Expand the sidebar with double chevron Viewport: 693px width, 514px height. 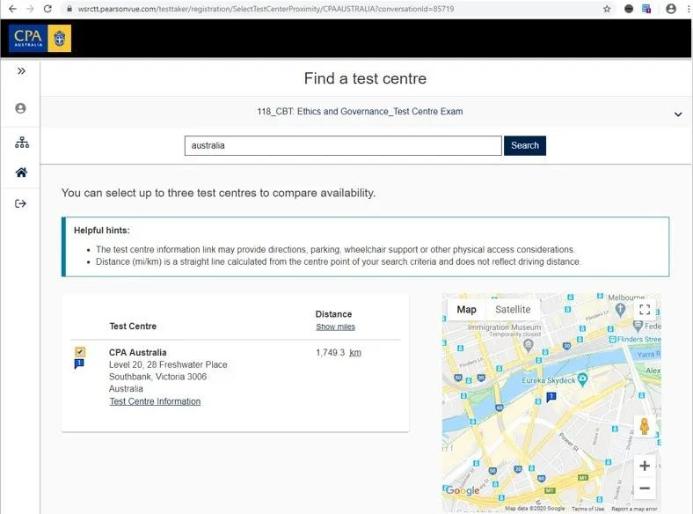pos(21,71)
